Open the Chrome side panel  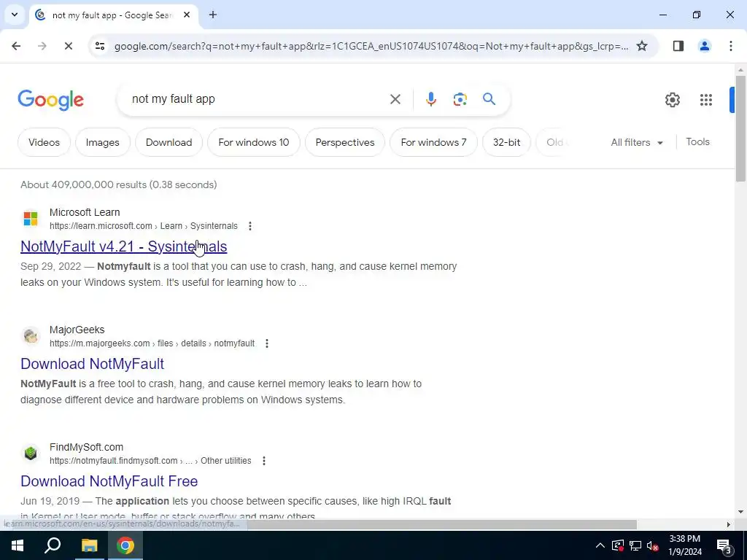[x=678, y=46]
